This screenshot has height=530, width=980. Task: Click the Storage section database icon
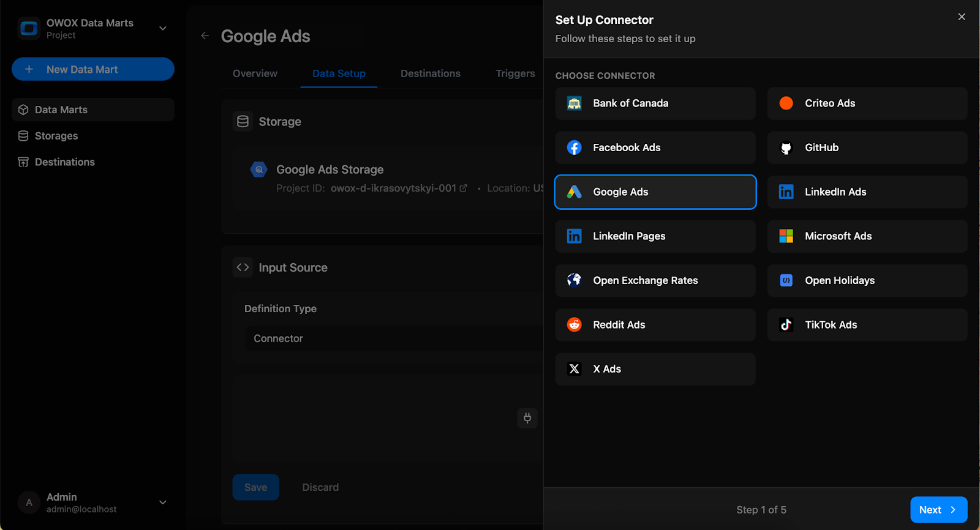[x=243, y=121]
